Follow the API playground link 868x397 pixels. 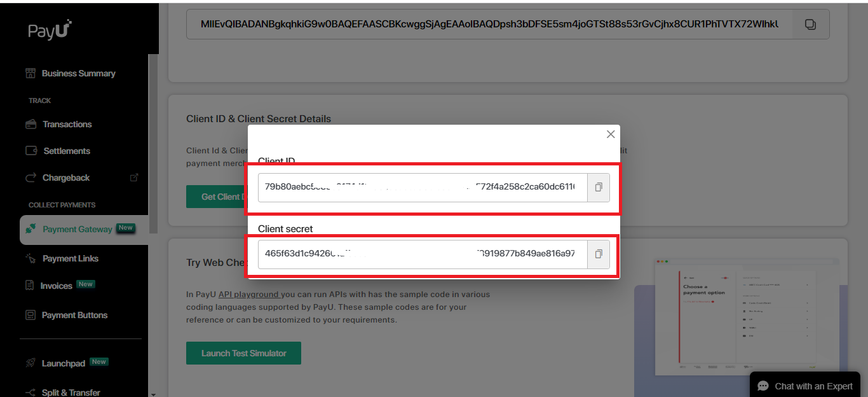pyautogui.click(x=248, y=295)
